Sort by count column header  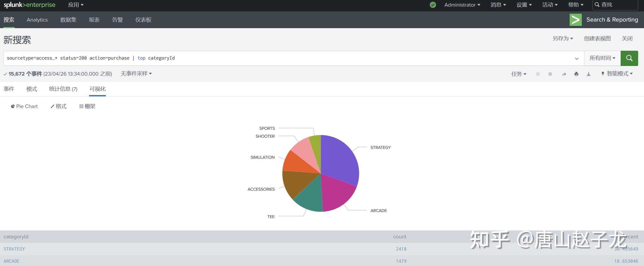click(x=400, y=237)
